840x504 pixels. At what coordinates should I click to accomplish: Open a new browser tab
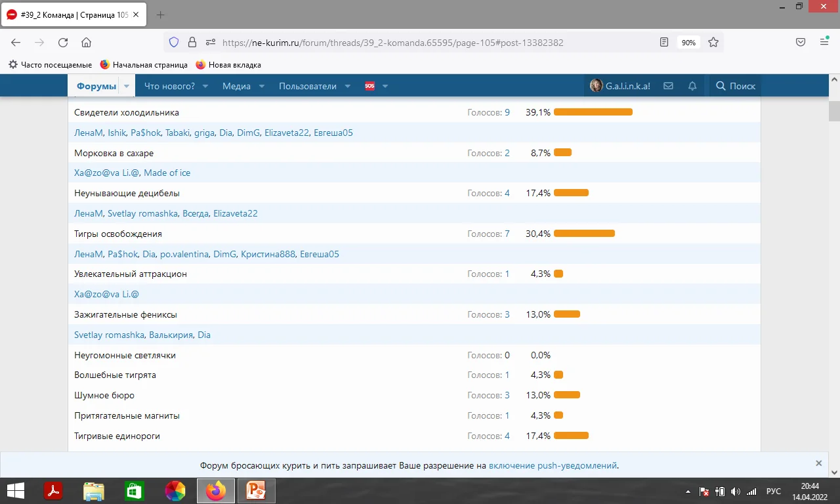tap(161, 14)
